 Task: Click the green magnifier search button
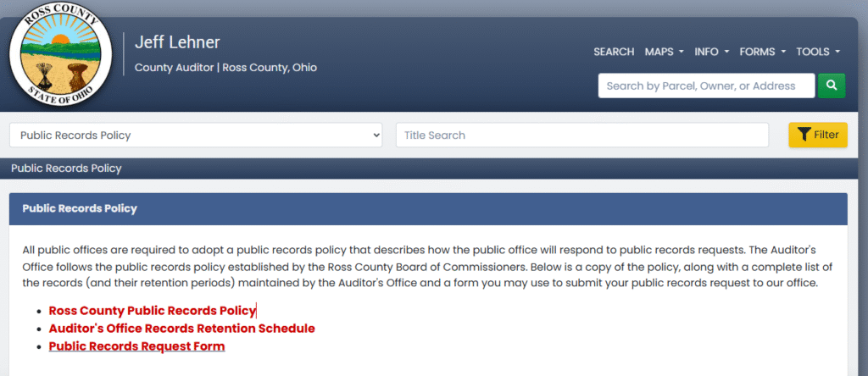pos(832,86)
